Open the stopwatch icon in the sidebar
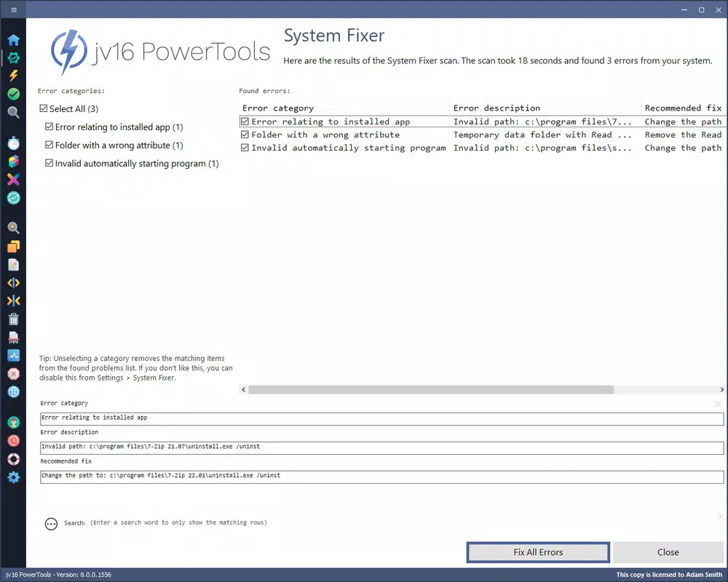Screen dimensions: 728x582 13,143
